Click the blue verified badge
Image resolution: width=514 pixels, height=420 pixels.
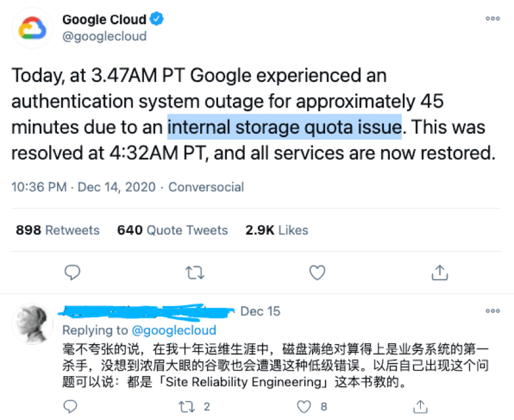pyautogui.click(x=157, y=19)
